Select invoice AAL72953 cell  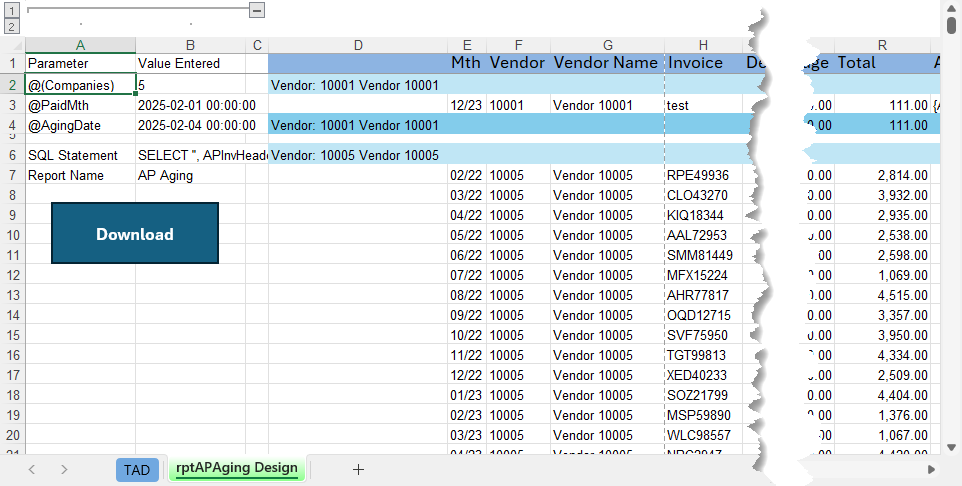coord(703,235)
